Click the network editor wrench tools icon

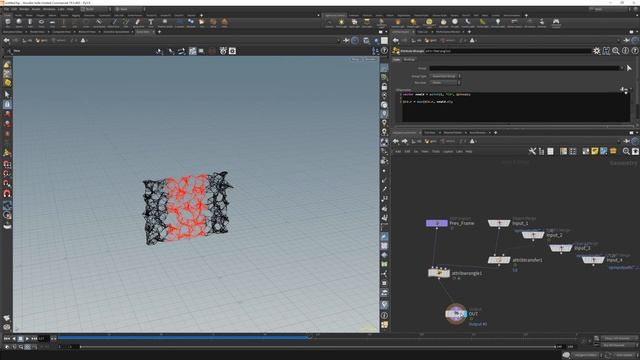(532, 151)
